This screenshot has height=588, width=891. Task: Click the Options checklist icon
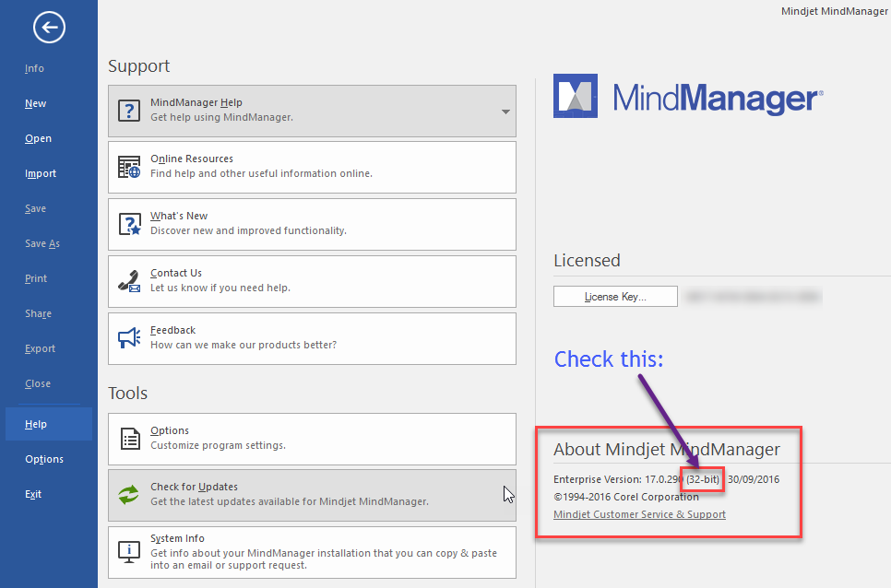click(x=129, y=439)
